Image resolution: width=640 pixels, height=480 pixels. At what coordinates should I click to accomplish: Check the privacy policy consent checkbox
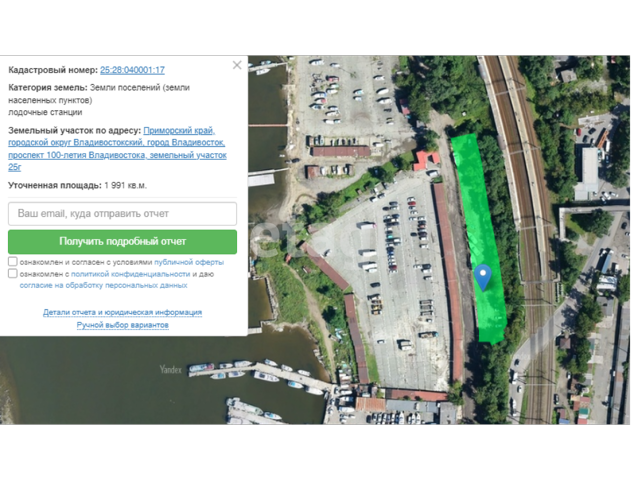(x=13, y=273)
